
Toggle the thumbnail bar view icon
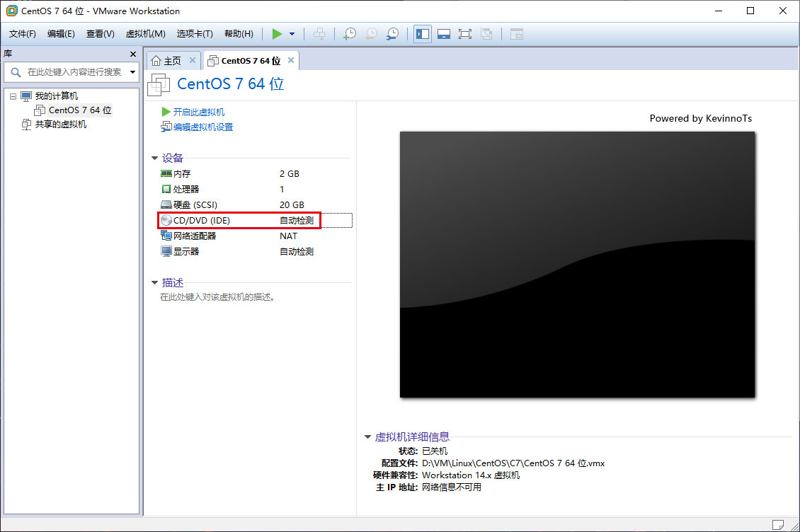point(444,34)
